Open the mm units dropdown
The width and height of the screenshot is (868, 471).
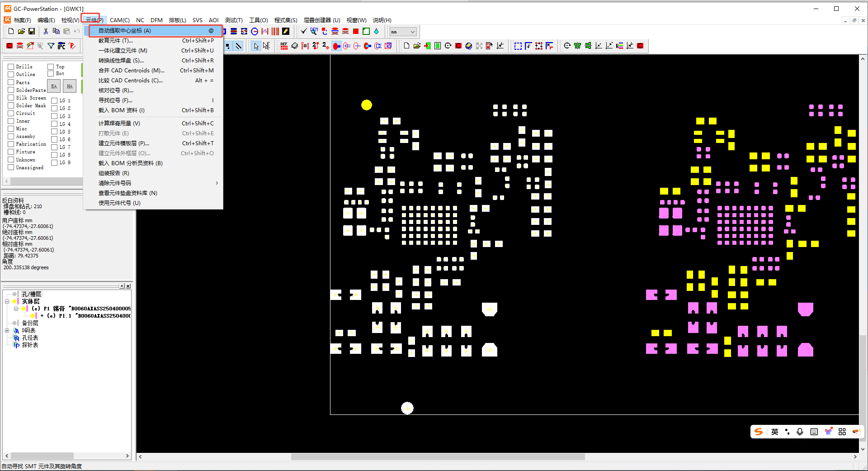click(x=403, y=32)
